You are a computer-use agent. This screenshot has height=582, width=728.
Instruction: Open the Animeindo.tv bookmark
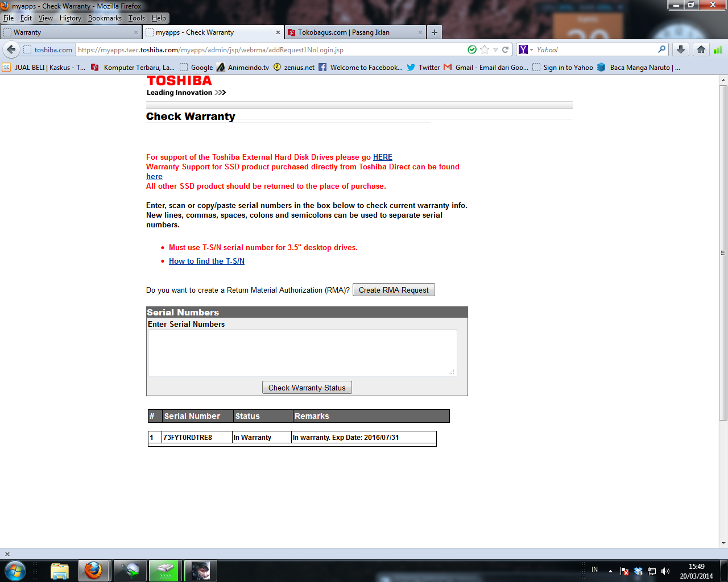[x=243, y=67]
